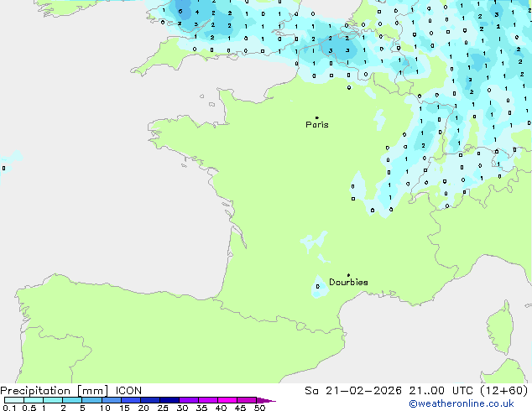Select the 25–30 mm legend color swatch
This screenshot has height=411, width=532.
[170, 400]
